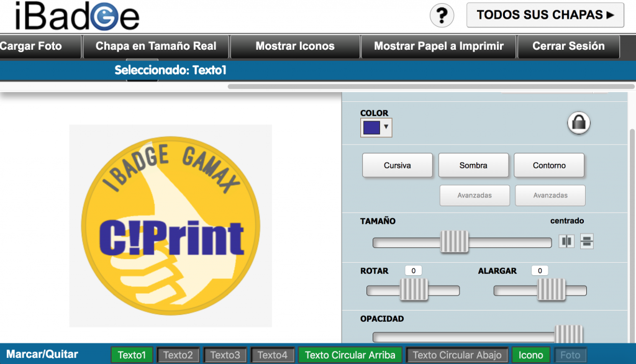
Task: Open the text color dropdown arrow
Action: coord(386,127)
